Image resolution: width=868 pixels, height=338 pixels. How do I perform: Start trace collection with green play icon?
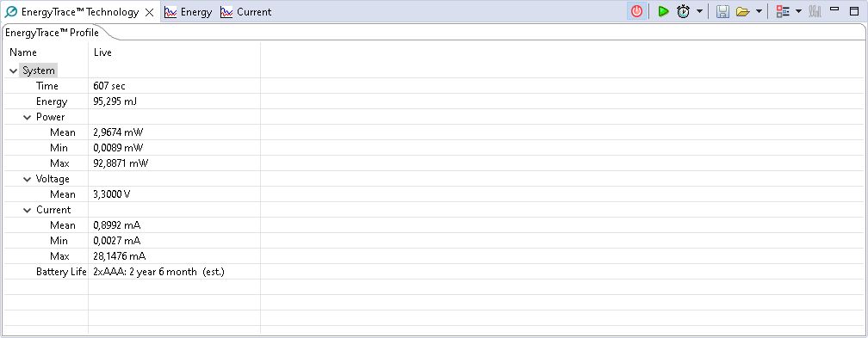click(663, 12)
